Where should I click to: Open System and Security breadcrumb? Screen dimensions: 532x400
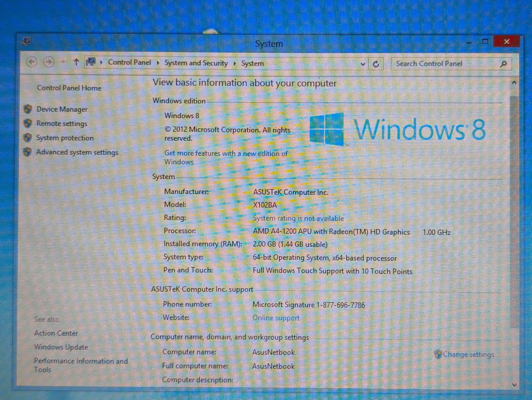(x=196, y=63)
